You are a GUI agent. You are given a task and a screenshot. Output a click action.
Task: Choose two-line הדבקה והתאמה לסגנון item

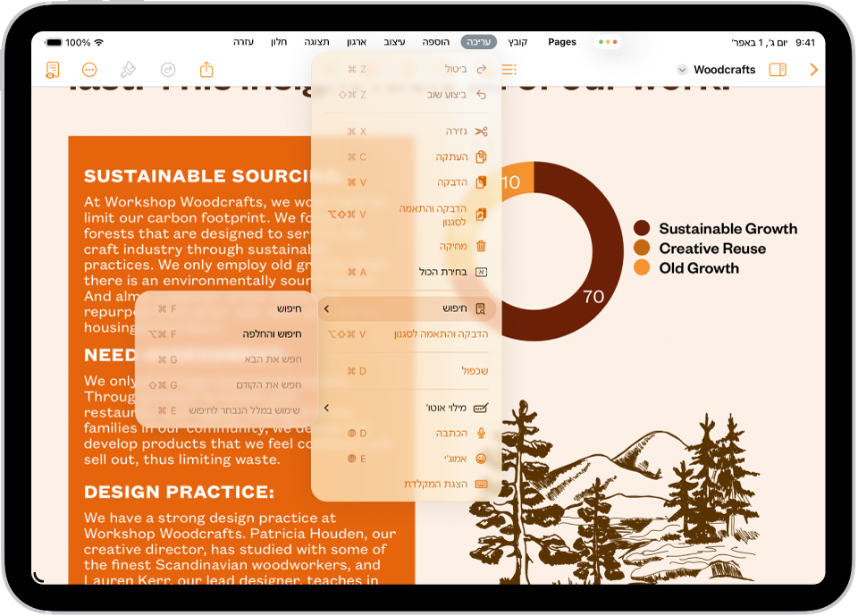tap(406, 215)
